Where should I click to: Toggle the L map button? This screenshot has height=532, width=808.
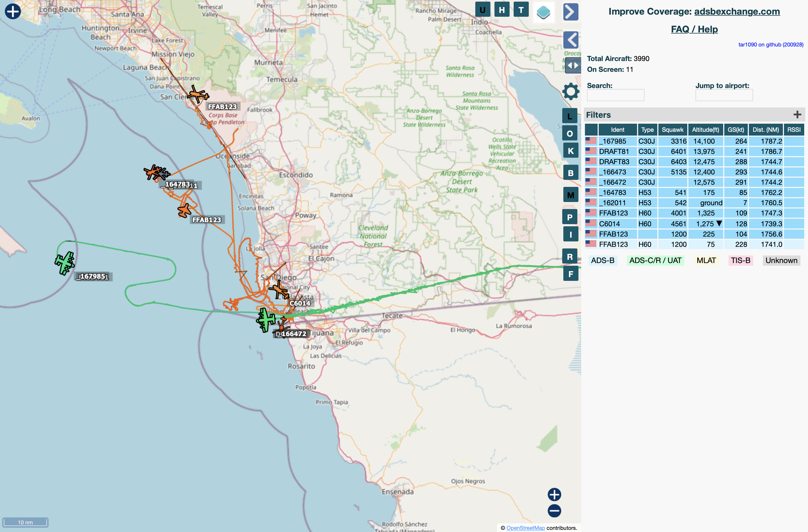pos(570,116)
